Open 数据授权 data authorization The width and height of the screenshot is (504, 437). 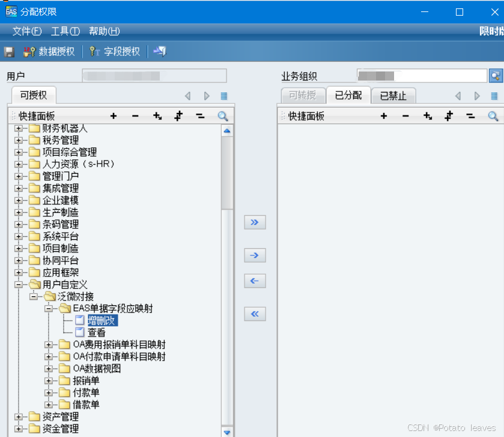[x=49, y=52]
